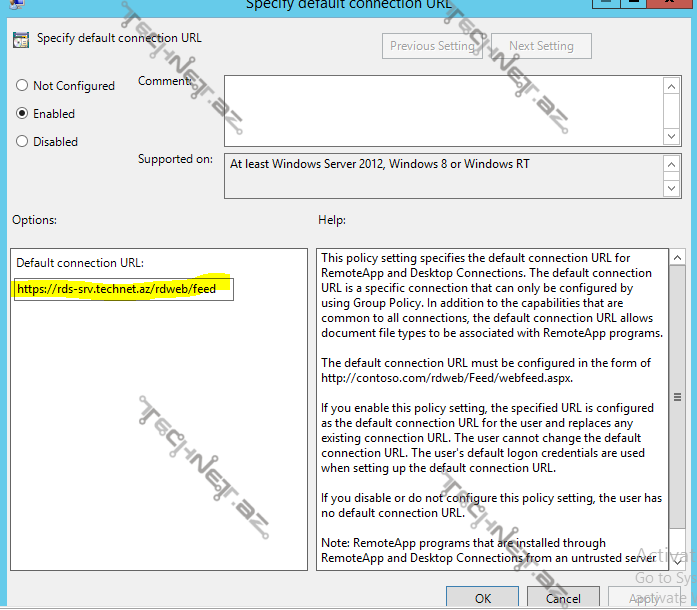The height and width of the screenshot is (610, 697).
Task: Click the Supported on scroll up arrow
Action: tap(672, 164)
